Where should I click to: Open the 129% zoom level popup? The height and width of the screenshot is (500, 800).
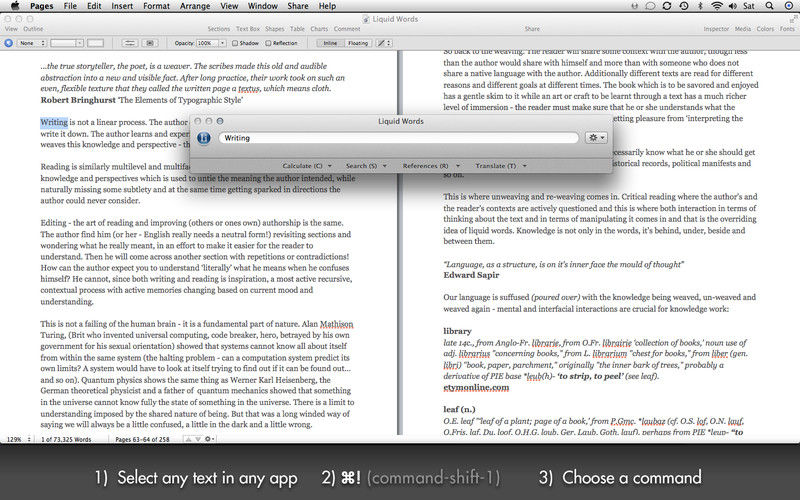[19, 439]
